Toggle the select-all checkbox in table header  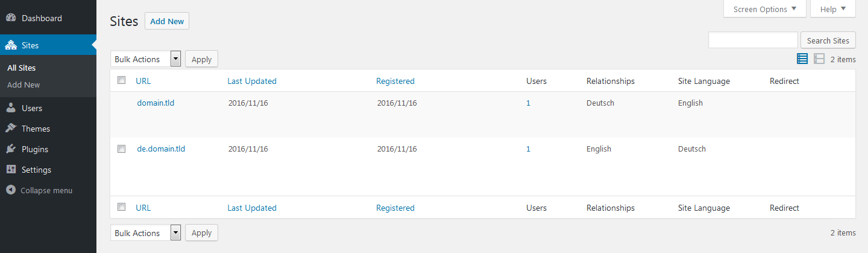[122, 80]
